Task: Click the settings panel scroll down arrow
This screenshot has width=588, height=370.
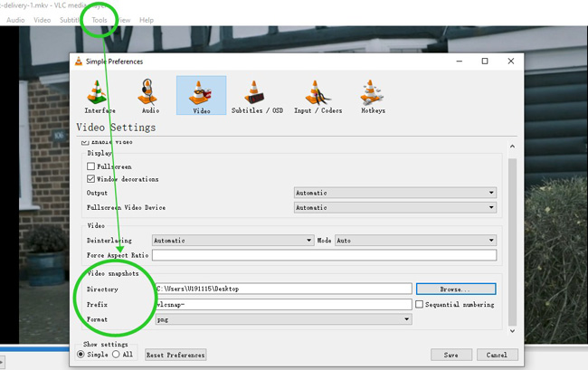Action: pyautogui.click(x=512, y=331)
